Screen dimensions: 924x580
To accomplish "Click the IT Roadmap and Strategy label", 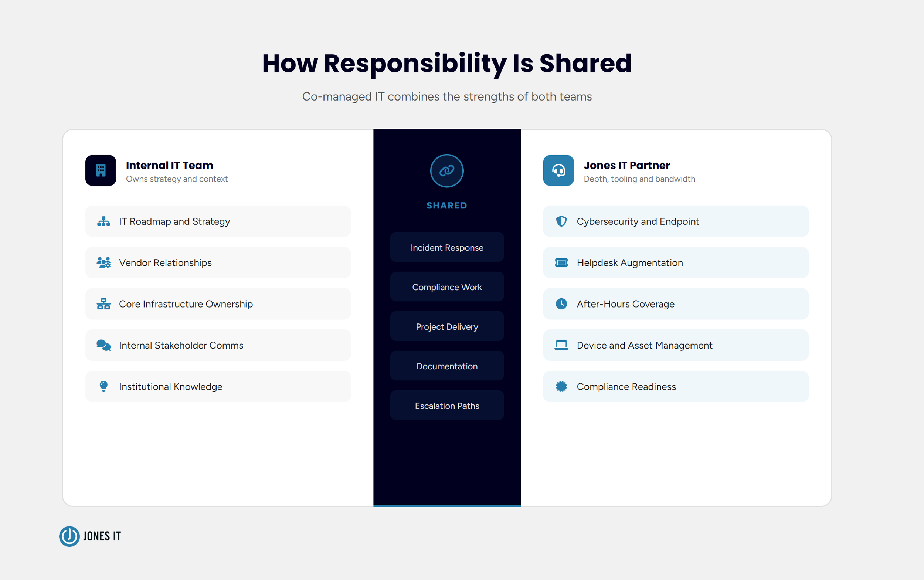I will pyautogui.click(x=174, y=222).
